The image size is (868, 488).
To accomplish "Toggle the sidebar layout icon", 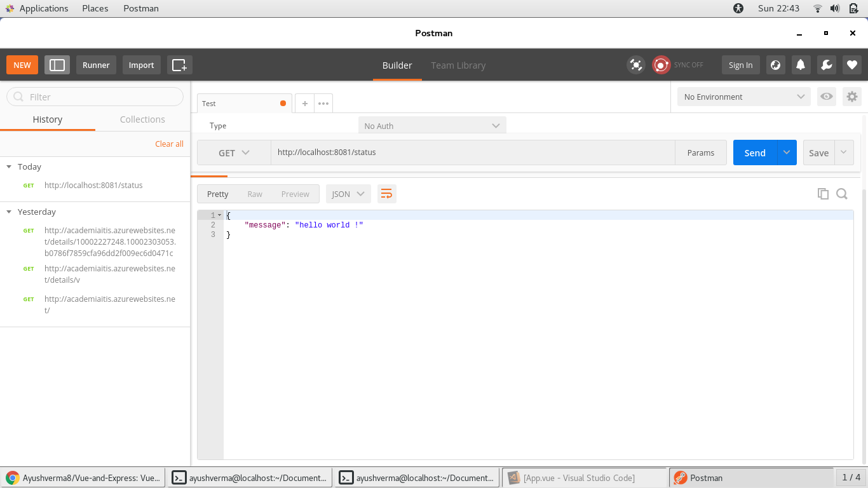I will (57, 65).
